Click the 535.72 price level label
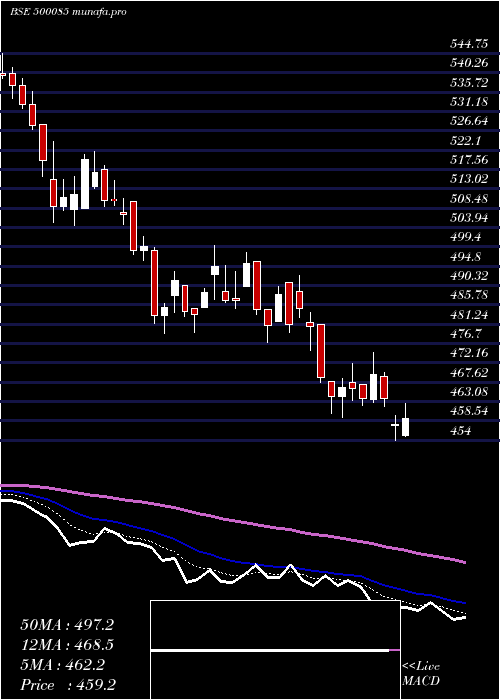Image resolution: width=500 pixels, height=700 pixels. (x=469, y=83)
